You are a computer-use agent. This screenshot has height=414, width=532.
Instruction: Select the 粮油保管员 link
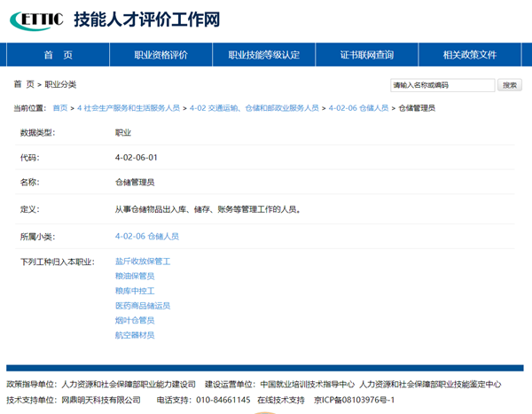[x=135, y=277]
